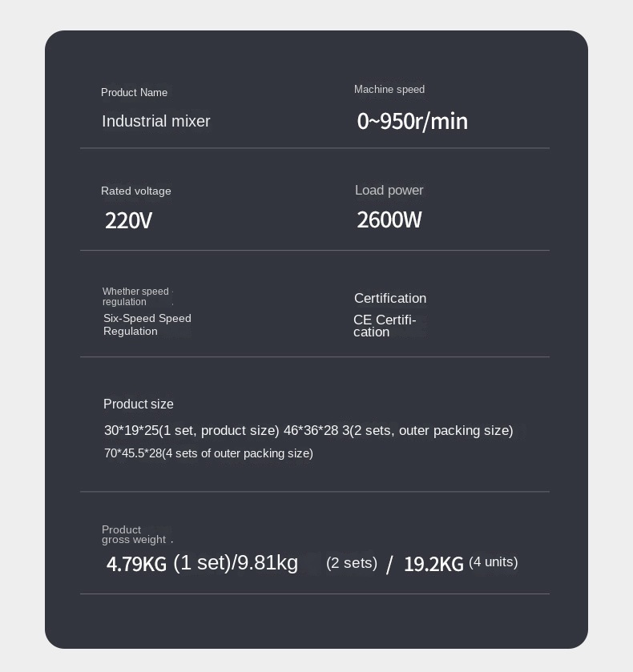Click the Product size heading
Viewport: 633px width, 672px height.
pos(139,404)
